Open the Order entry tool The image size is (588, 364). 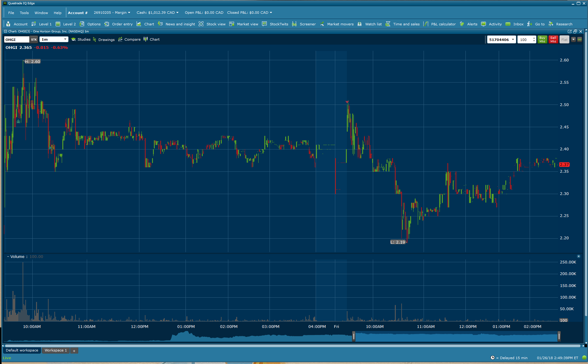(119, 24)
